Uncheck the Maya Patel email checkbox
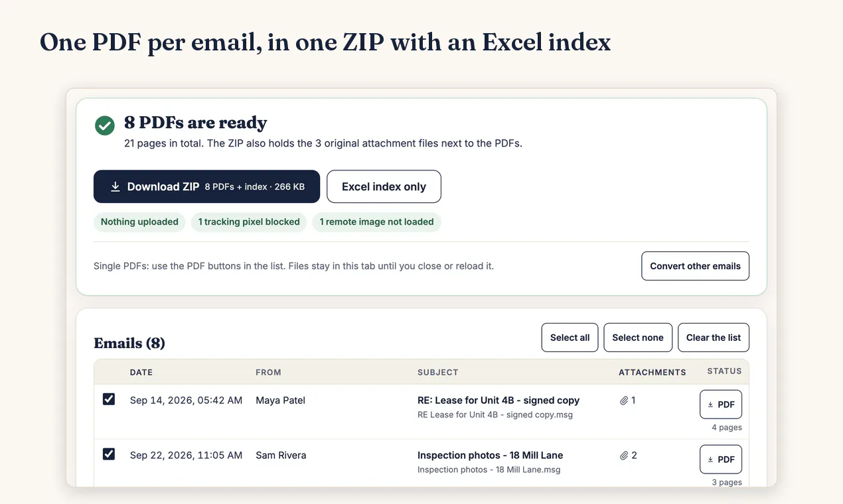 pyautogui.click(x=109, y=399)
